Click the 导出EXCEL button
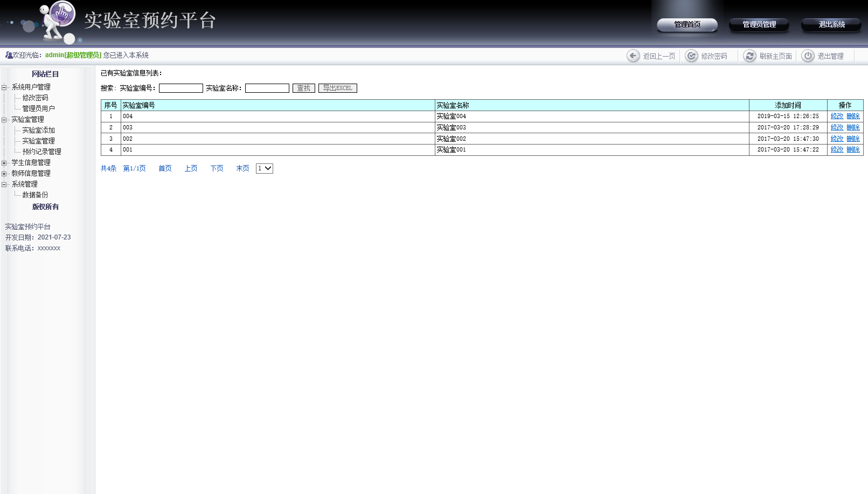The width and height of the screenshot is (868, 494). point(338,88)
